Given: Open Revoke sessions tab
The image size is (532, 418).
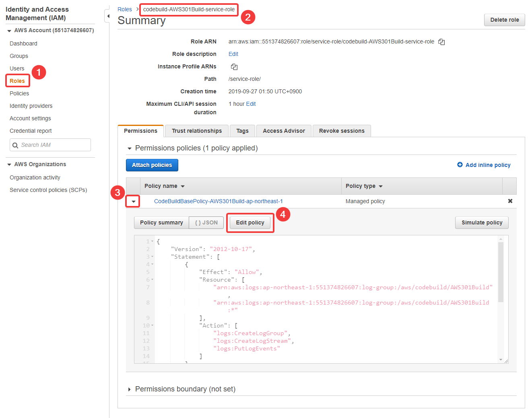Looking at the screenshot, I should (342, 131).
